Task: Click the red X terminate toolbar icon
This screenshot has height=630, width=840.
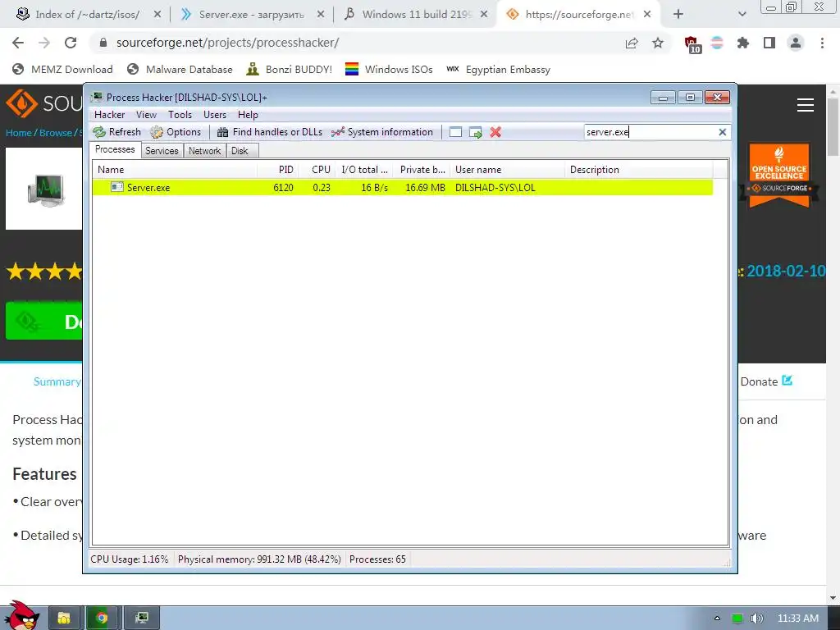Action: pos(495,132)
